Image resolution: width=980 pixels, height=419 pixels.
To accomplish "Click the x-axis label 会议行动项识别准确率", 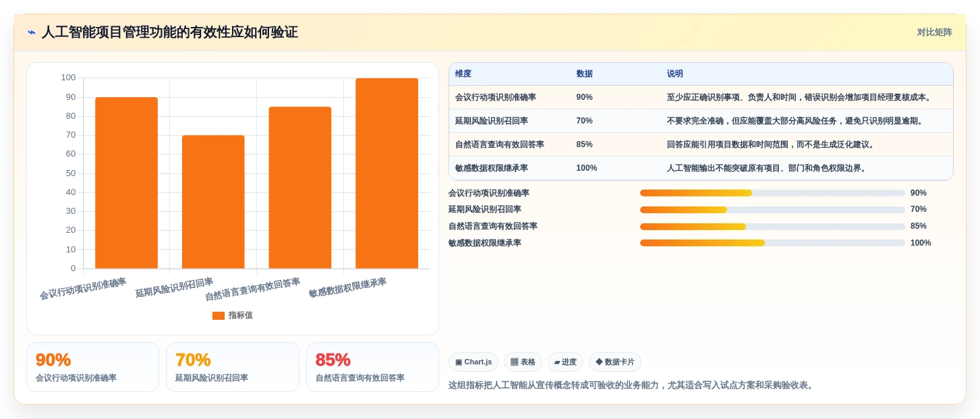I will 83,289.
